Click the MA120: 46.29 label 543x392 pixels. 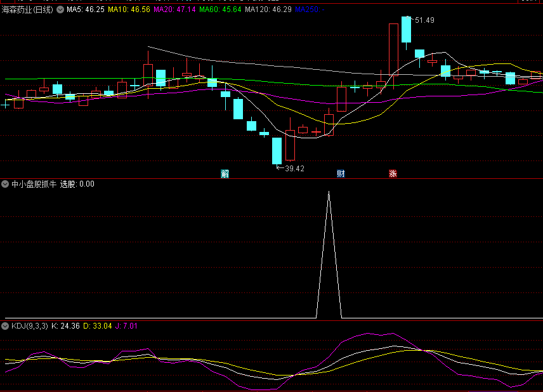click(268, 10)
